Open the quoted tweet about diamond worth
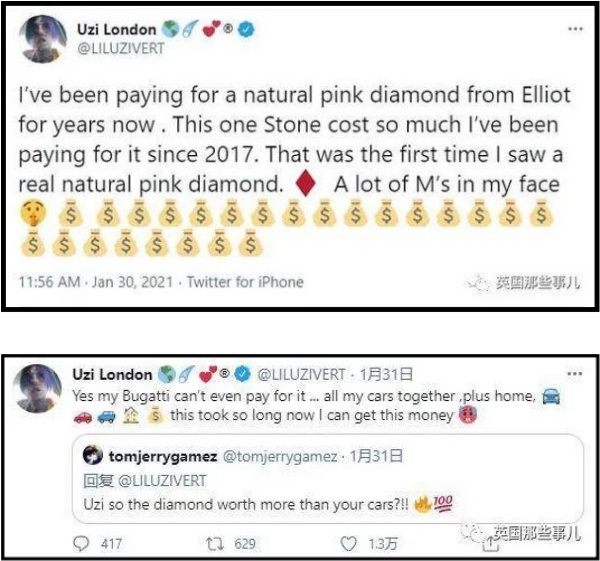 [328, 479]
